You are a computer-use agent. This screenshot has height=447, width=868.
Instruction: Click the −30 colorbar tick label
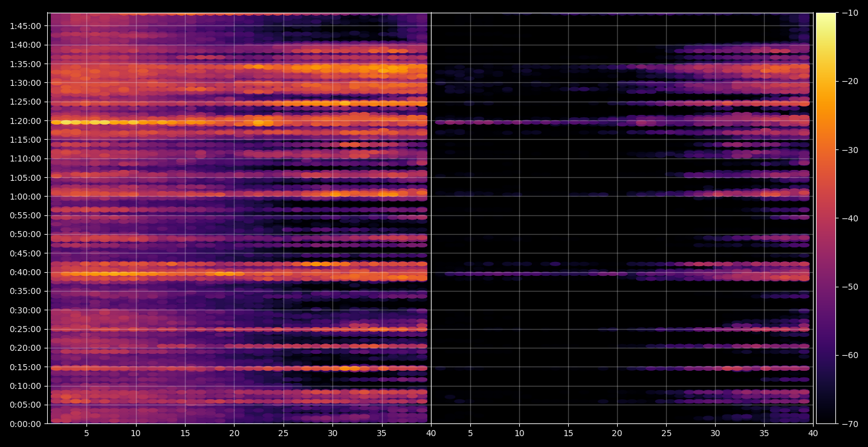point(849,150)
